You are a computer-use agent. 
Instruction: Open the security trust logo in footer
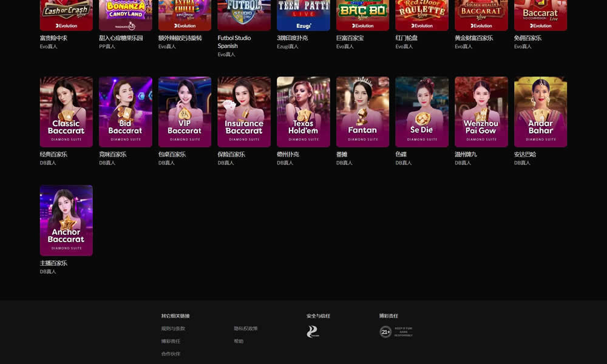313,331
